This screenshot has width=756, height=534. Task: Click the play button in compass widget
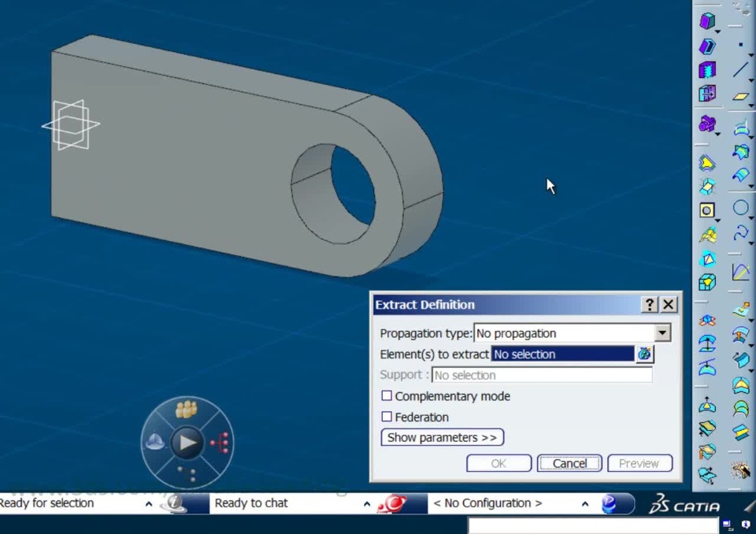pos(187,443)
